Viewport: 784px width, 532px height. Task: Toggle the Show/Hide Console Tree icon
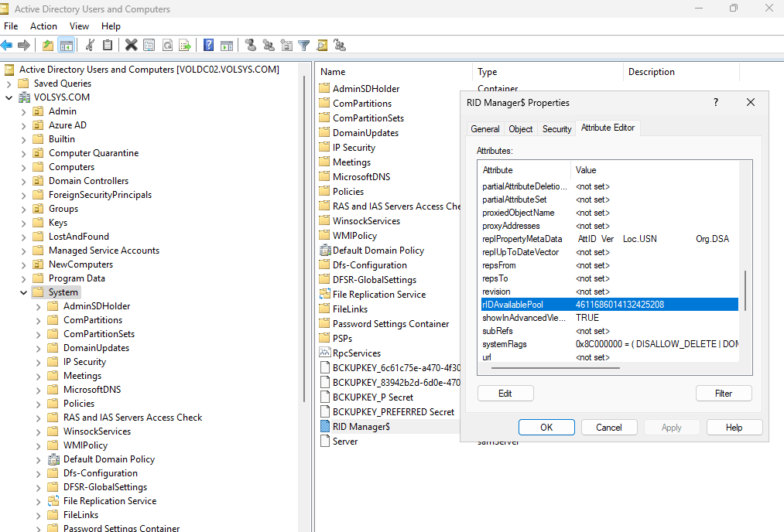click(67, 46)
